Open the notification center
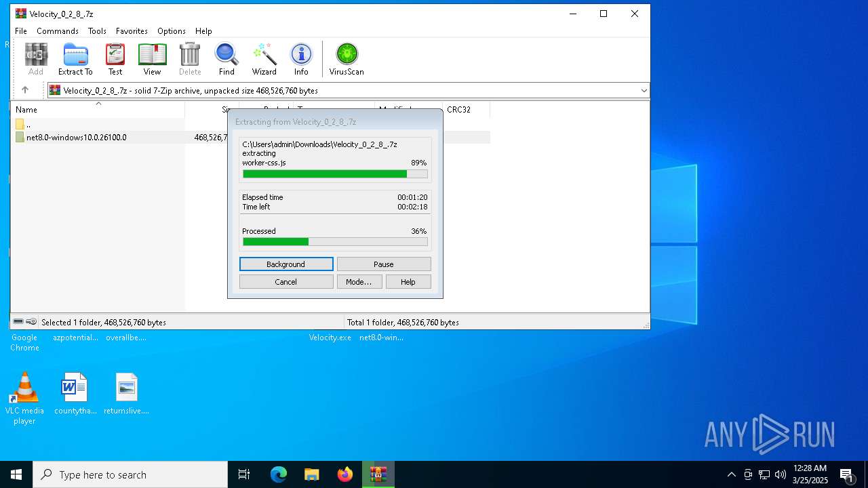Viewport: 868px width, 488px height. (x=847, y=474)
